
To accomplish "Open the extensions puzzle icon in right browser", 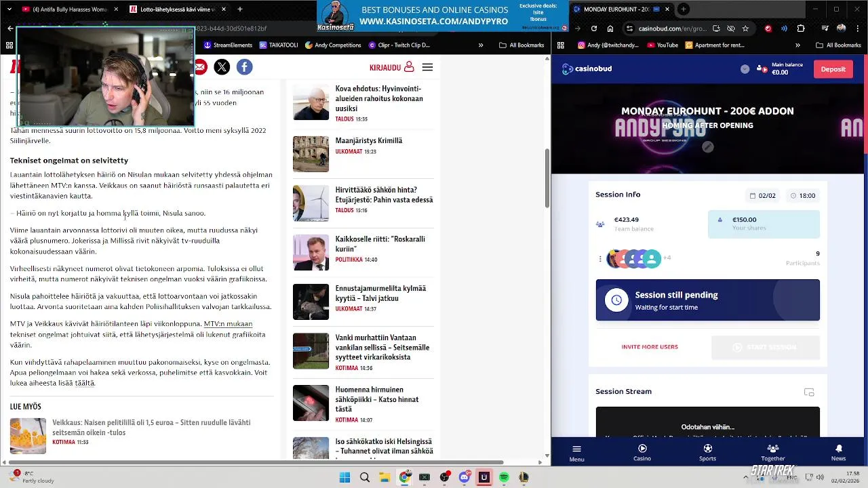I will 801,28.
